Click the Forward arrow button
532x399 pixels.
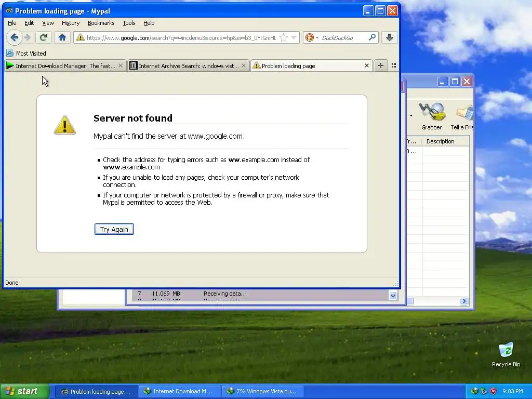point(28,37)
